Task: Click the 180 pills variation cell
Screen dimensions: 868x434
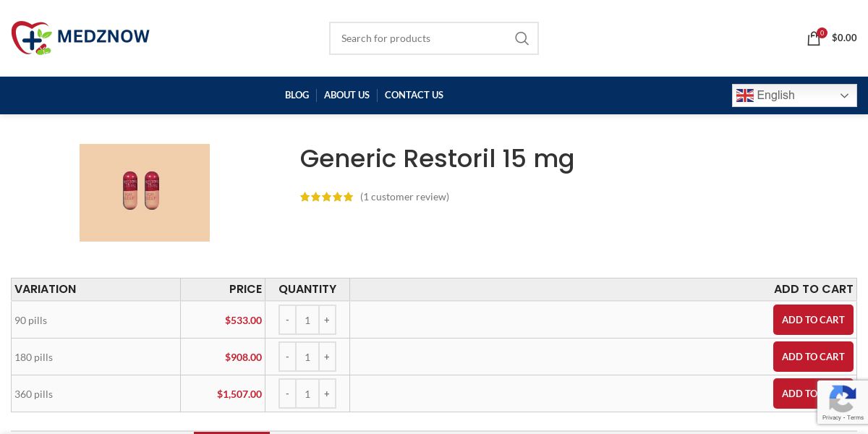Action: pos(95,357)
